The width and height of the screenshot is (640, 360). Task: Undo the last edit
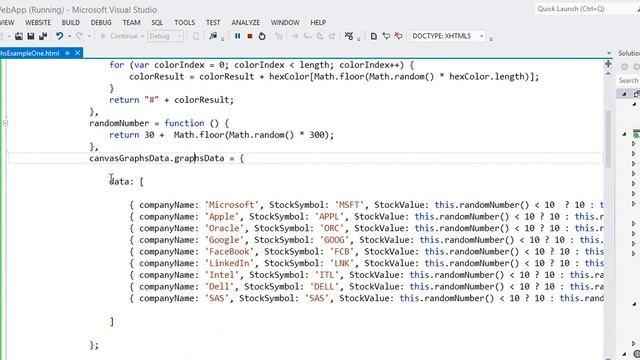60,36
